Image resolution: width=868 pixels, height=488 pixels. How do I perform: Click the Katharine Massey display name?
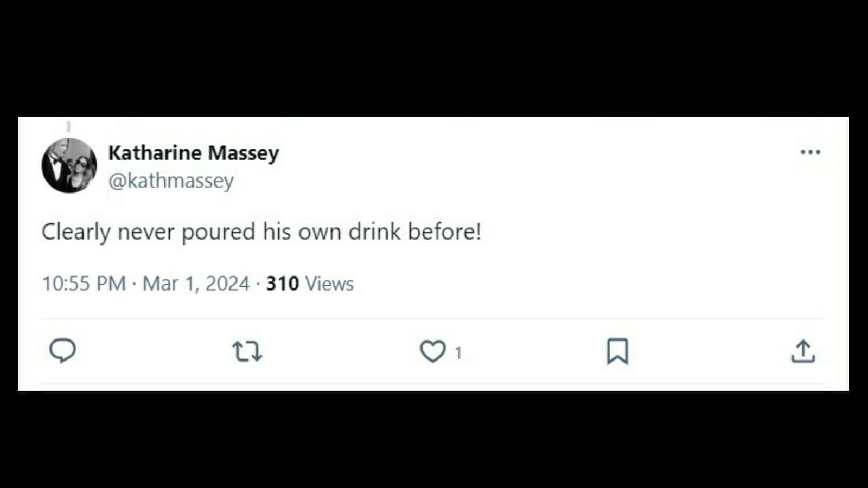(194, 153)
